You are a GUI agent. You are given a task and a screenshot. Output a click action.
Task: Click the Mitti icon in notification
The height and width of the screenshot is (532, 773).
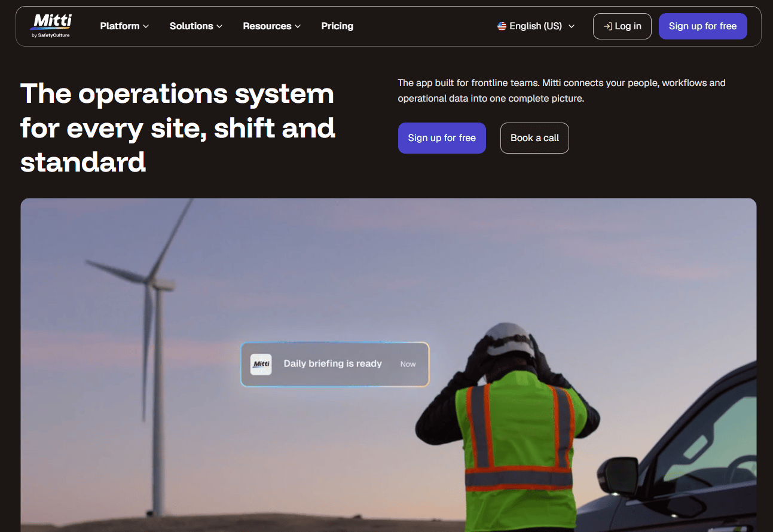tap(261, 364)
